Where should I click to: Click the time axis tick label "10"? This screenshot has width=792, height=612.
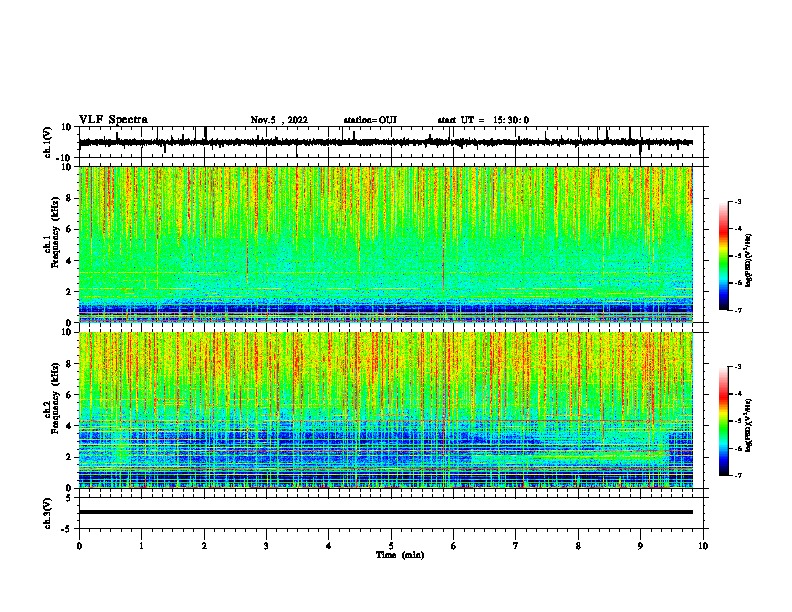703,546
